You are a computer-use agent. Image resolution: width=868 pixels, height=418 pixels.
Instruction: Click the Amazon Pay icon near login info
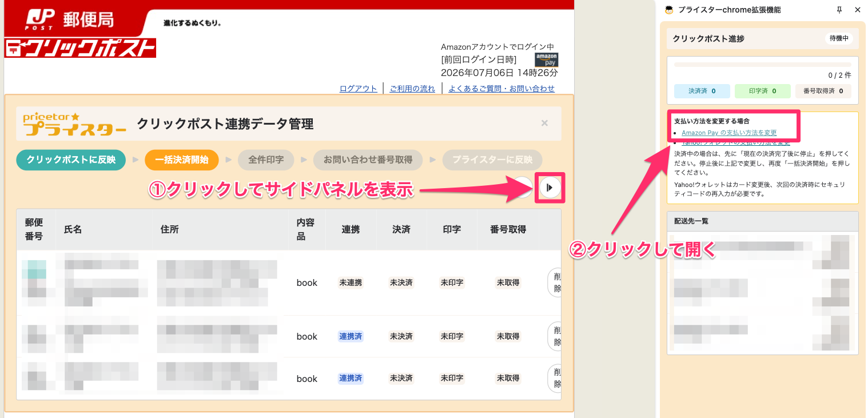546,59
